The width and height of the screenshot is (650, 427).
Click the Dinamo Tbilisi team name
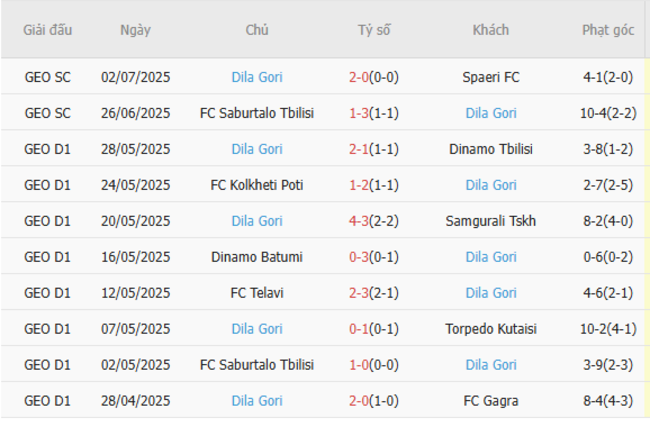click(491, 149)
